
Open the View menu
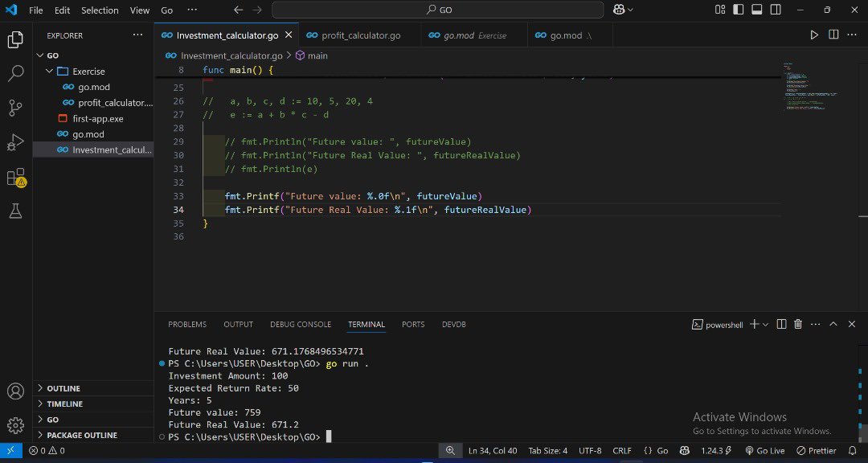139,10
